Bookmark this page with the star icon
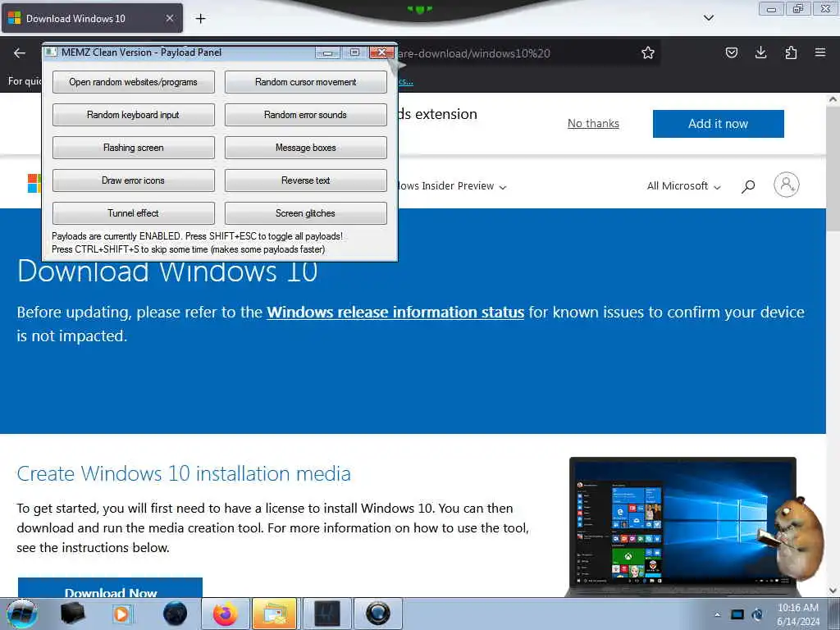Image resolution: width=840 pixels, height=630 pixels. coord(648,52)
